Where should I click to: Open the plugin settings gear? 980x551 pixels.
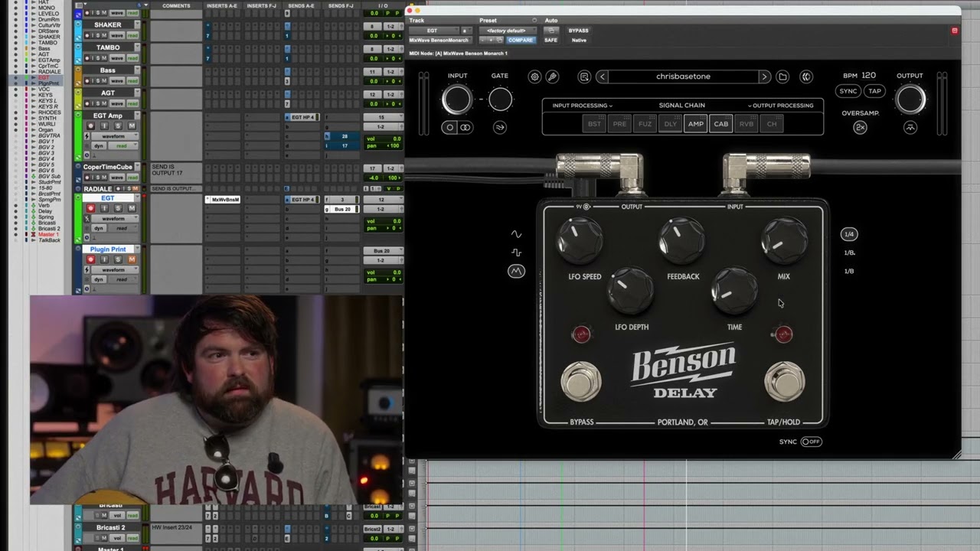tap(534, 77)
